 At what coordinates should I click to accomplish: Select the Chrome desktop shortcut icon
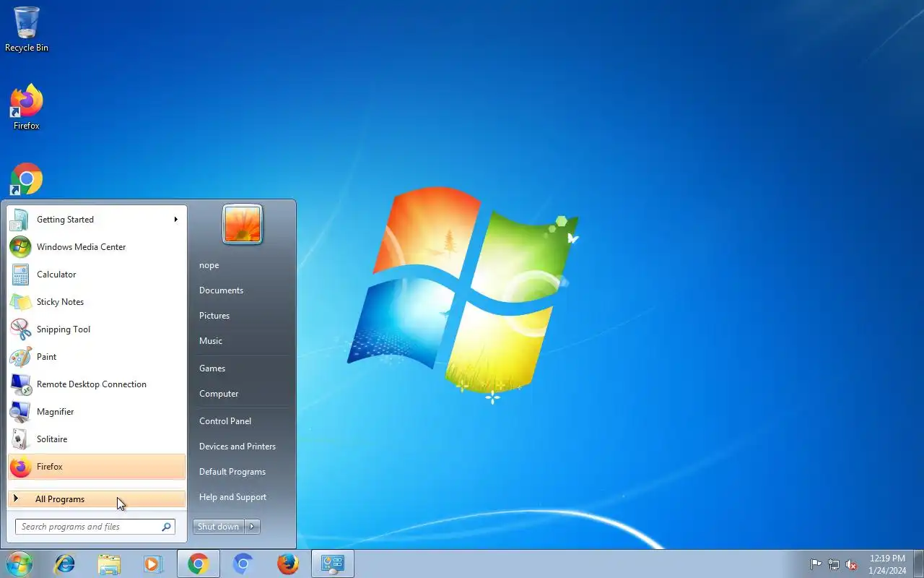pyautogui.click(x=27, y=179)
